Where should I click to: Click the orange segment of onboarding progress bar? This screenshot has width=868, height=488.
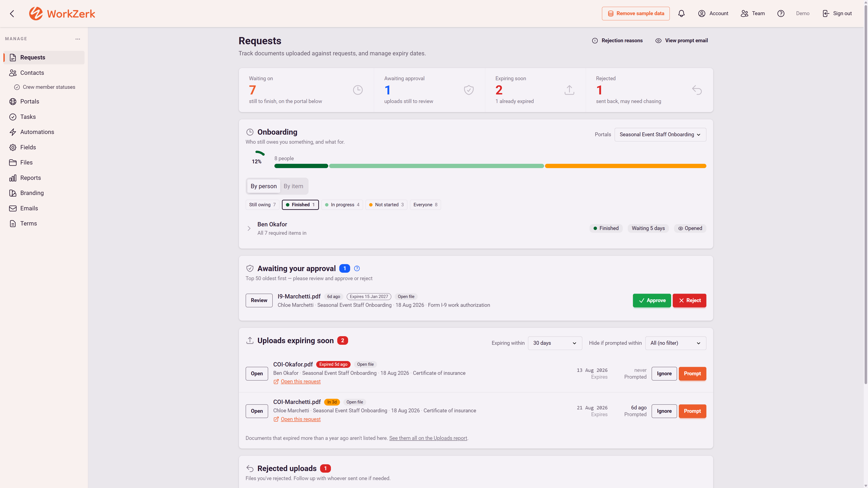click(x=625, y=166)
